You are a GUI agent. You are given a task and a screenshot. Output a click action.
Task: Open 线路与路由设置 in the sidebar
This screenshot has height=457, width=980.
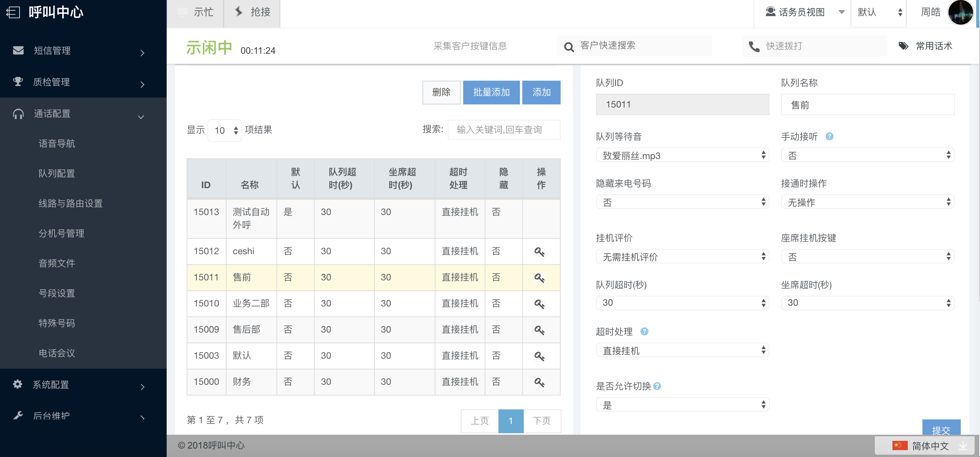coord(71,204)
